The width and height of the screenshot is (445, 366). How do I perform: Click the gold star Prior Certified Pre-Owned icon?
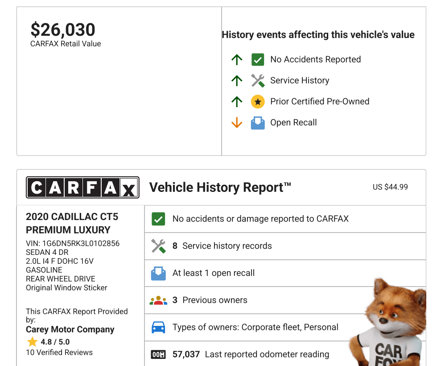[x=258, y=101]
